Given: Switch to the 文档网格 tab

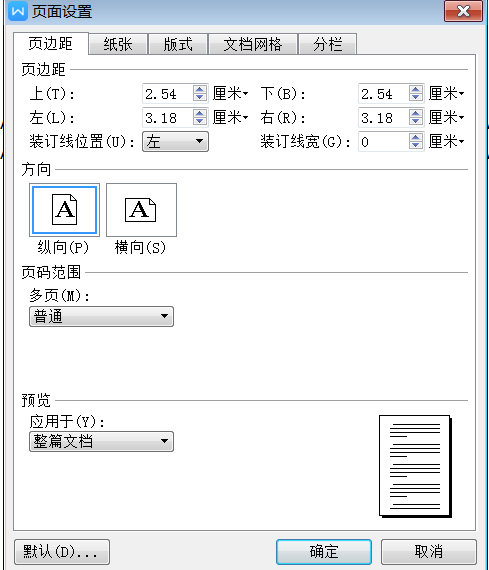Looking at the screenshot, I should pyautogui.click(x=253, y=44).
